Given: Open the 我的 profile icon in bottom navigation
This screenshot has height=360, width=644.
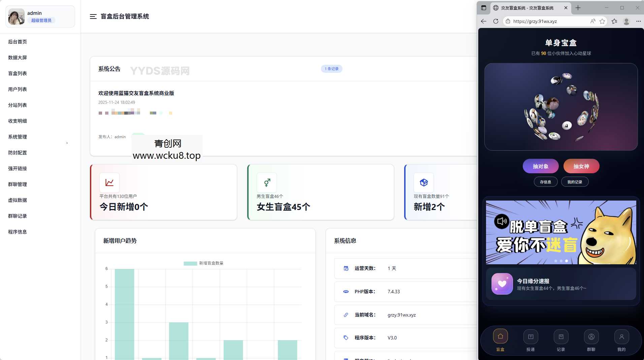Looking at the screenshot, I should coord(621,336).
